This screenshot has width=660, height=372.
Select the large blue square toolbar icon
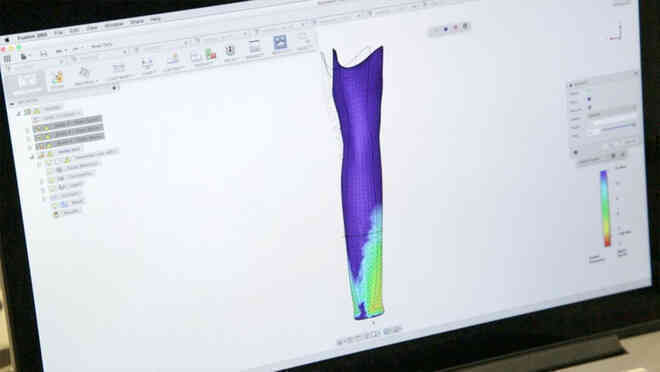[x=280, y=43]
